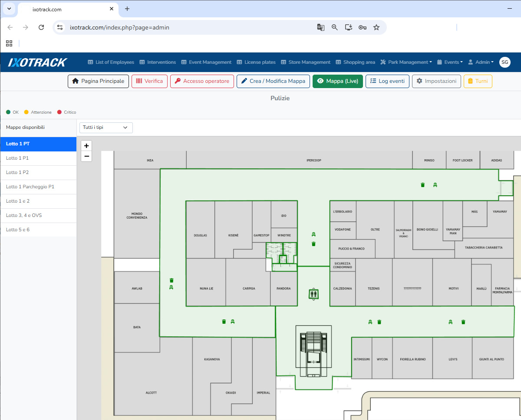Zoom out the map with minus button

86,156
